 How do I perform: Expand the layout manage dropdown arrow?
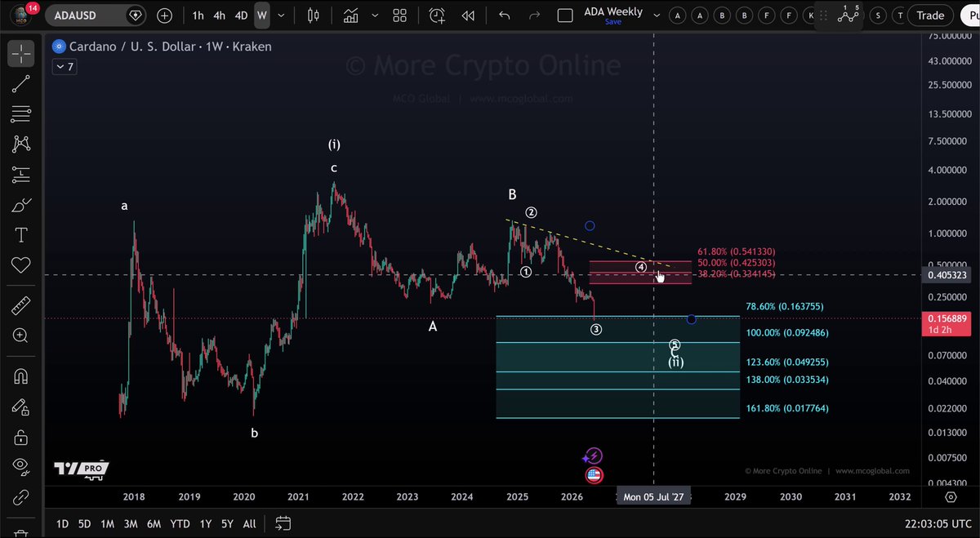[x=656, y=15]
